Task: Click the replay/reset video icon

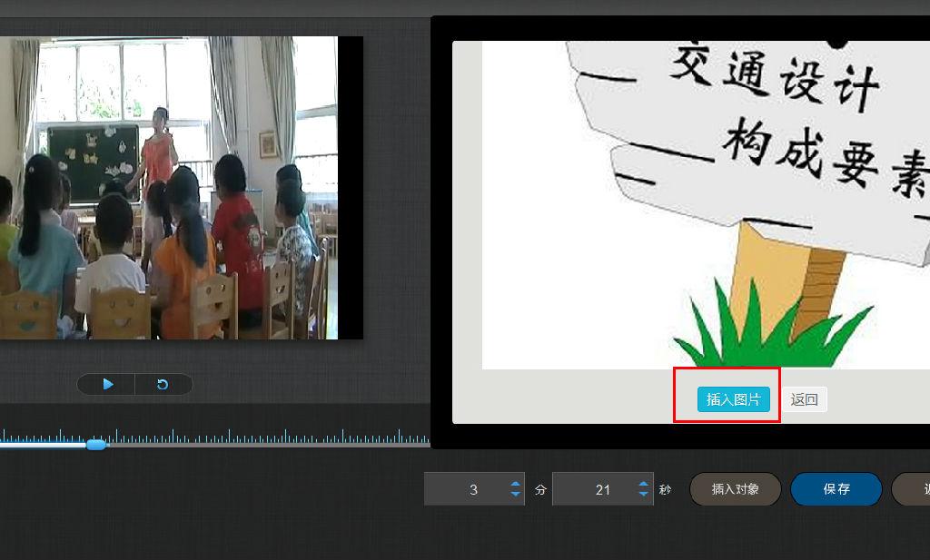Action: (x=163, y=384)
